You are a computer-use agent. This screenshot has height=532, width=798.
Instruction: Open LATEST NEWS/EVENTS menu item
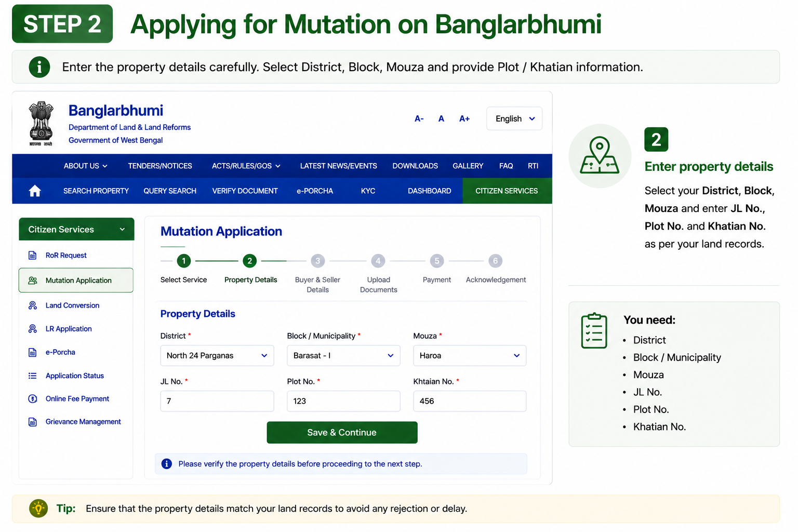click(x=339, y=166)
